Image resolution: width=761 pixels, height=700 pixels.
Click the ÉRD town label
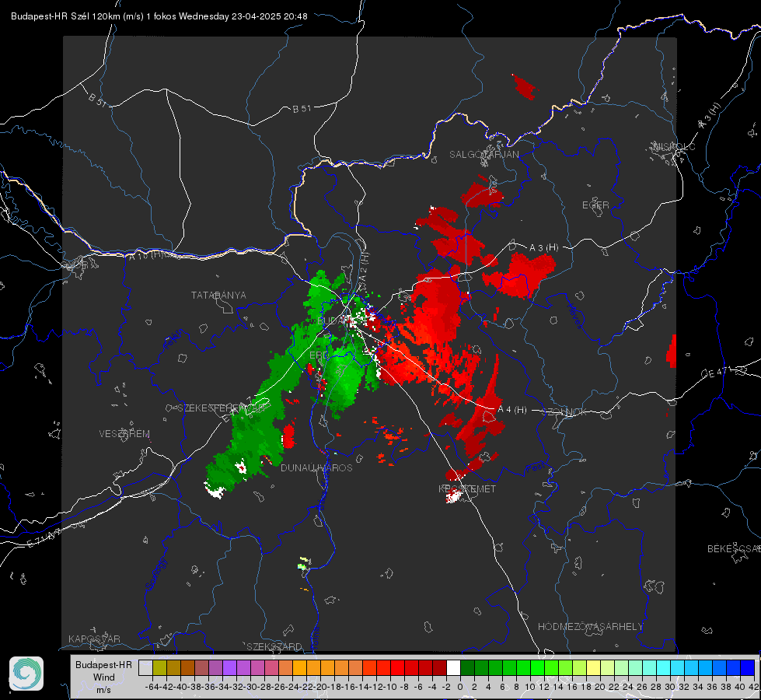[x=319, y=355]
